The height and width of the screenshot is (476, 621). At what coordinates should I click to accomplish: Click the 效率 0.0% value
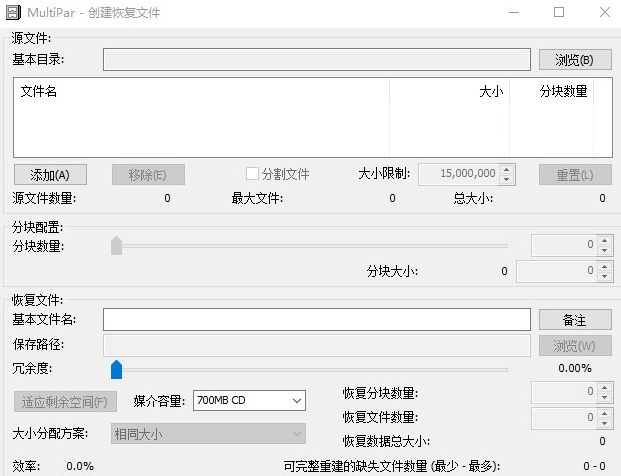(x=80, y=466)
